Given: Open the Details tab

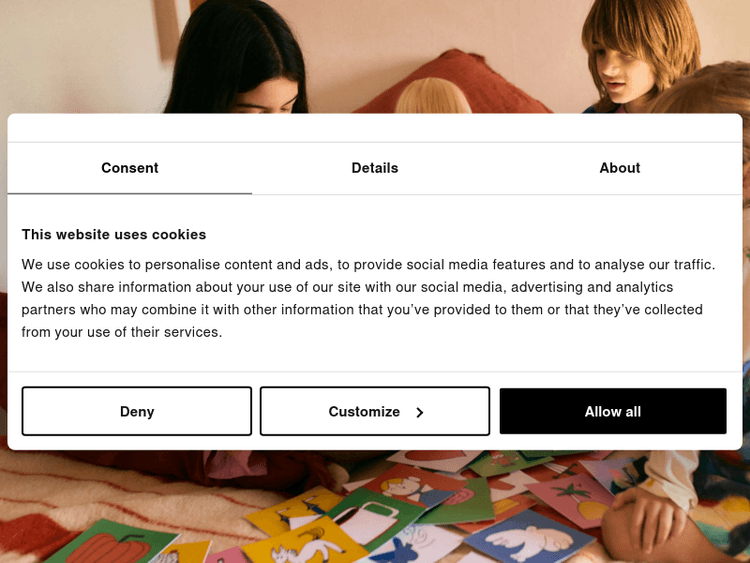Looking at the screenshot, I should point(375,168).
